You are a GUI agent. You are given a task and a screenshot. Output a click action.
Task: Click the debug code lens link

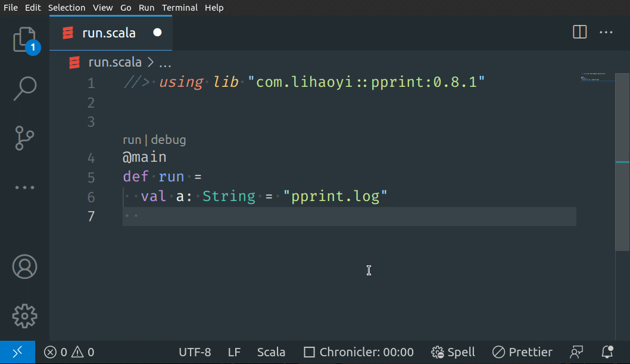[x=169, y=140]
